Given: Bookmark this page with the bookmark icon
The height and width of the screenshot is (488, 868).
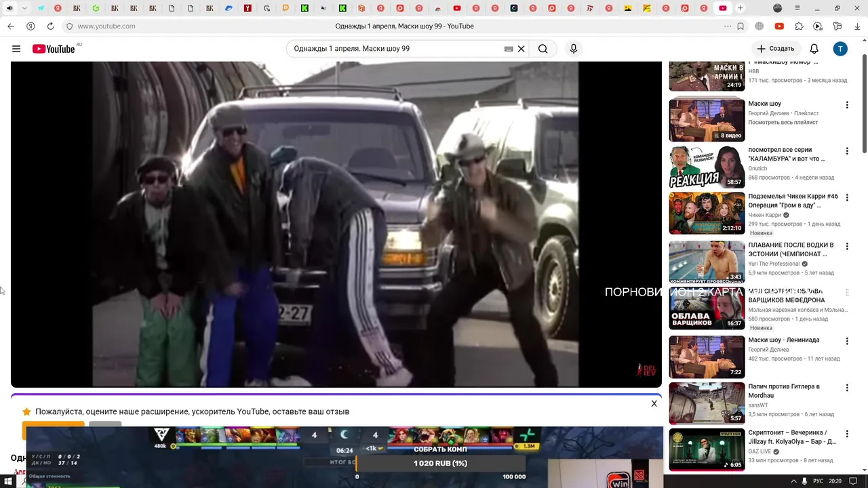Looking at the screenshot, I should click(741, 26).
